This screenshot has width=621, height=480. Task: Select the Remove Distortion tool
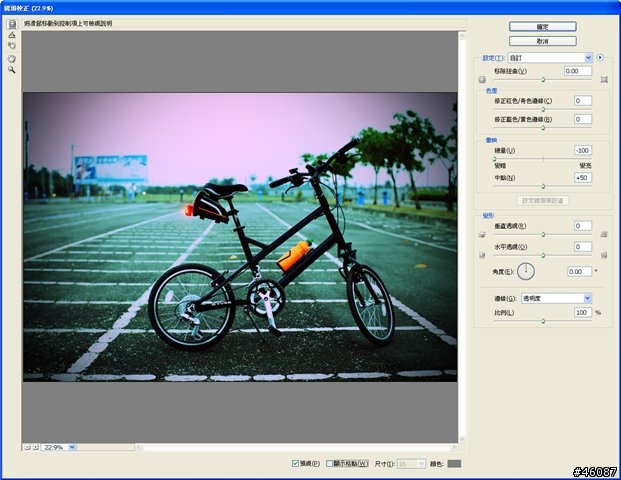pos(12,25)
